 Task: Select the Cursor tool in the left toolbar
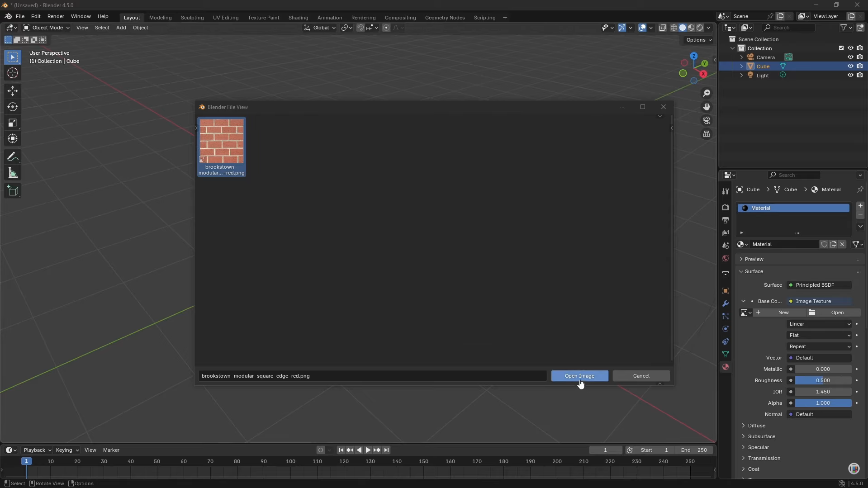click(x=13, y=73)
